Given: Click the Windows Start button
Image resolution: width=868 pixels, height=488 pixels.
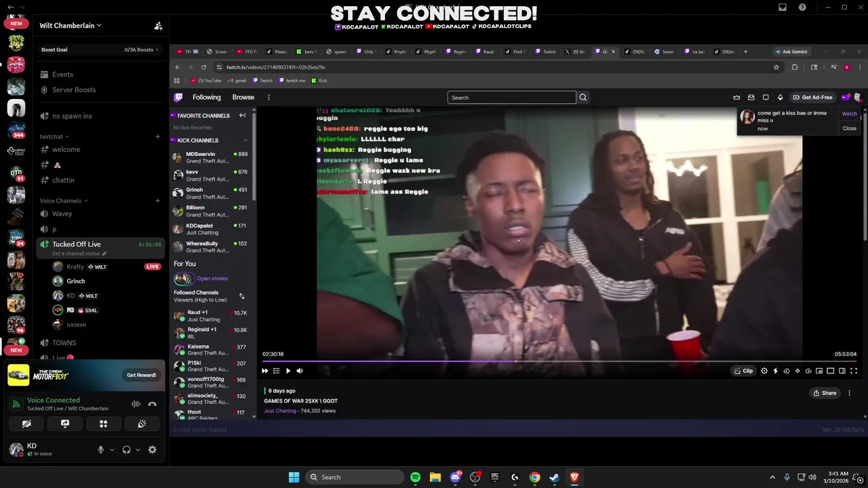Looking at the screenshot, I should click(294, 477).
